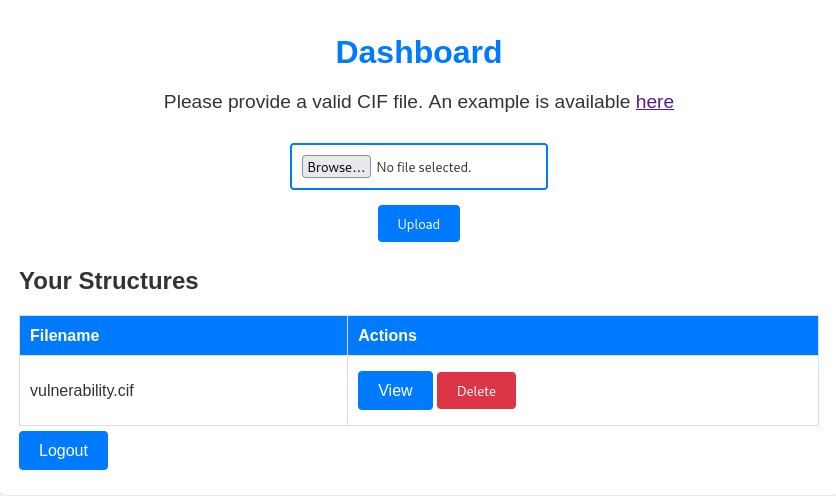
Task: Log out using the Logout button
Action: coord(63,451)
